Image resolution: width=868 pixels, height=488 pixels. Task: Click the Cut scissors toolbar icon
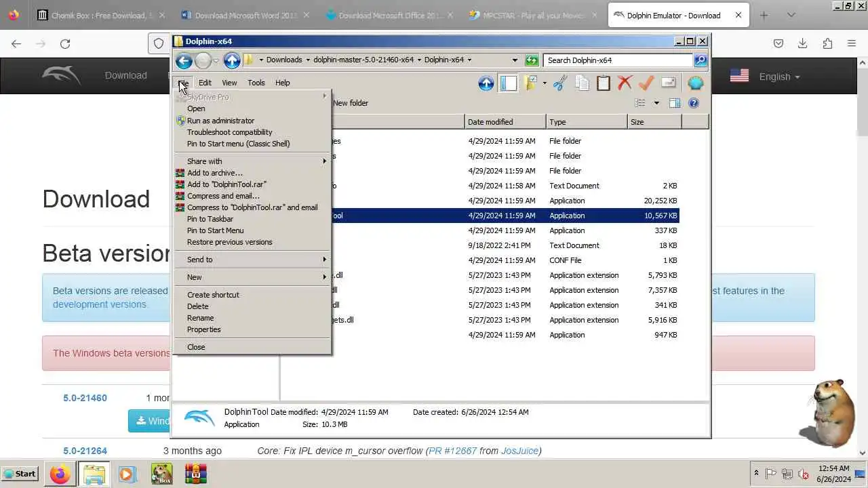[x=560, y=83]
